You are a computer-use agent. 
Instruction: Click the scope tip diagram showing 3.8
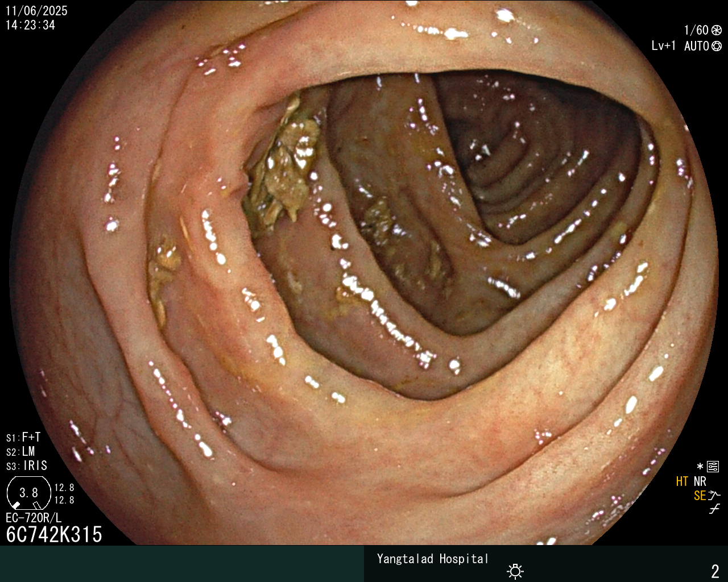click(28, 493)
